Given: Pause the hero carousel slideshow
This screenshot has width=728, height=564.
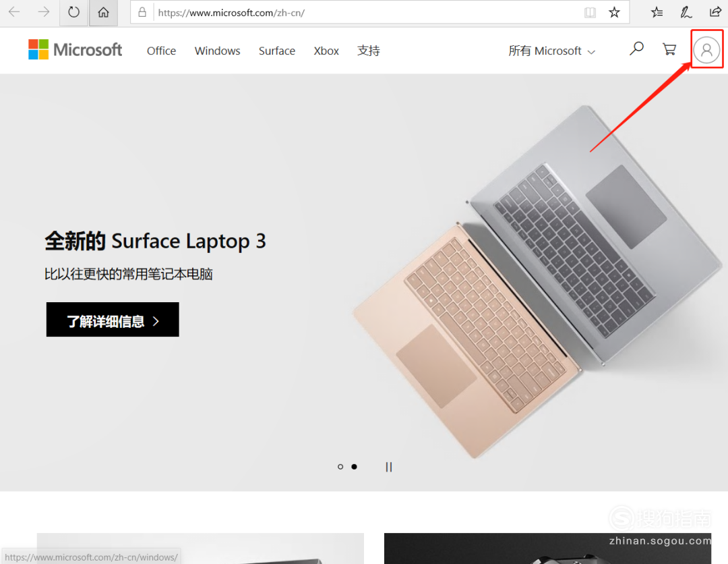Looking at the screenshot, I should tap(389, 467).
